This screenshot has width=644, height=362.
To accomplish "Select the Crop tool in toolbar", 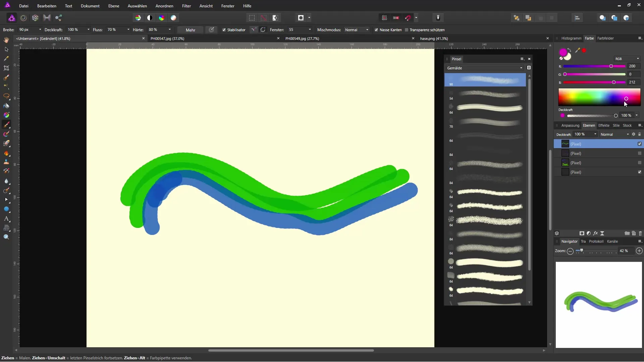I will coord(6,68).
